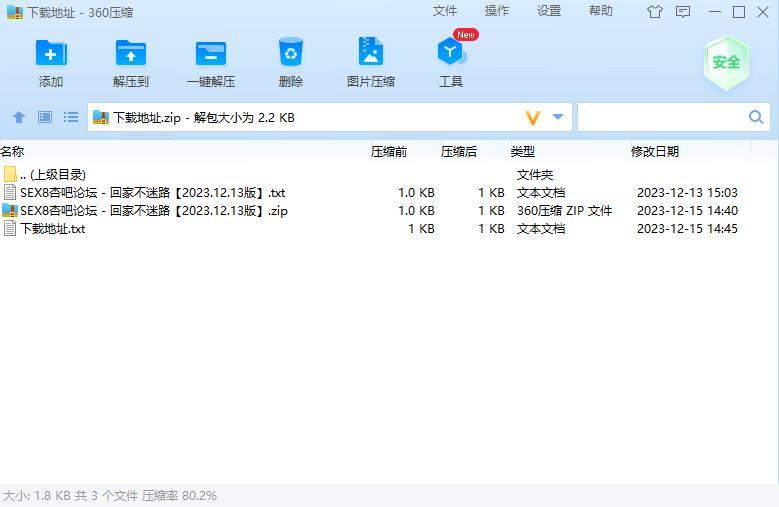Switch to list view icon
This screenshot has height=507, width=779.
[x=71, y=117]
